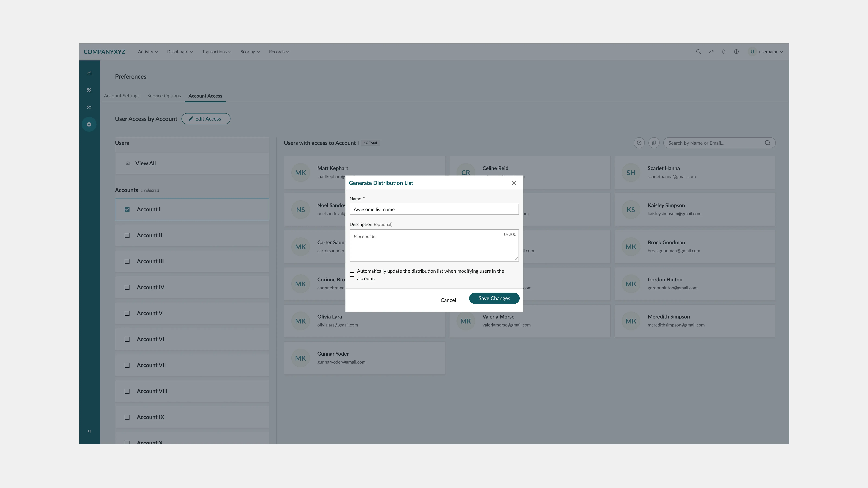Check the Account IV checkbox
Screen dimensions: 868x488
point(127,287)
